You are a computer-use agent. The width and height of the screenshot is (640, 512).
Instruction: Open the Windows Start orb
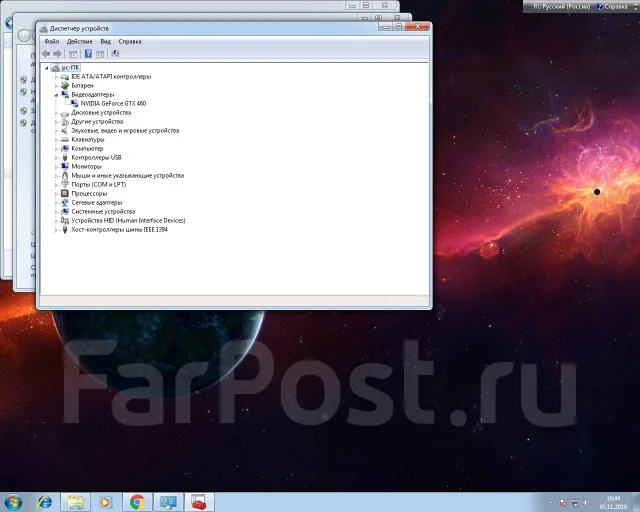tap(13, 503)
